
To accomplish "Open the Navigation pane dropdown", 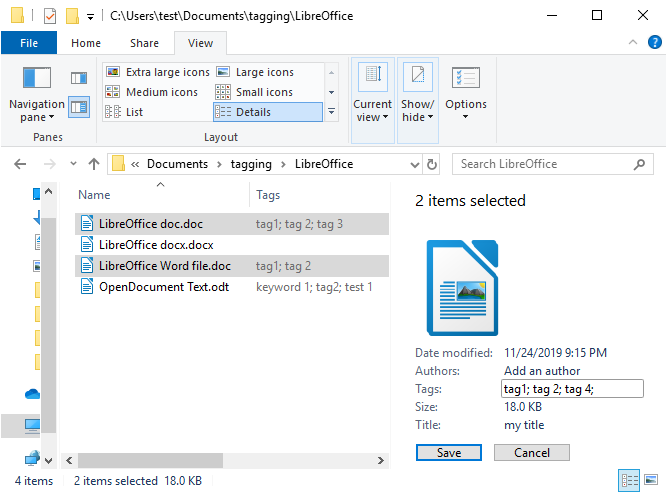I will coord(37,94).
